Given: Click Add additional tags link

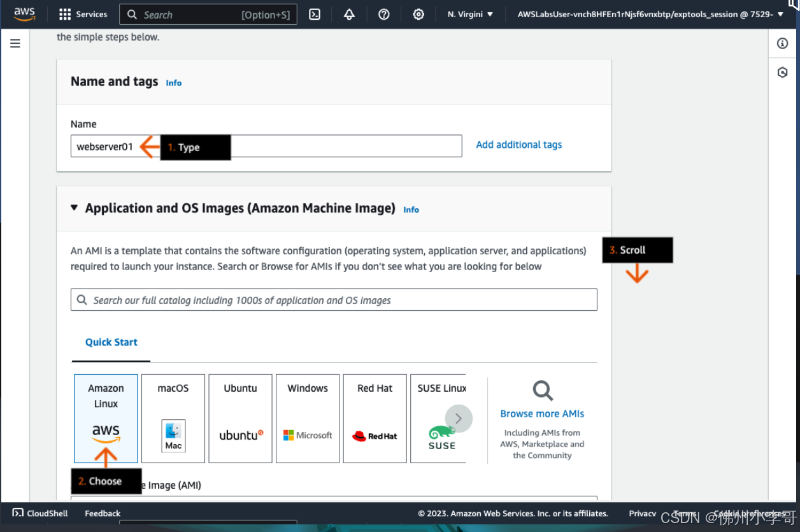Looking at the screenshot, I should (519, 145).
